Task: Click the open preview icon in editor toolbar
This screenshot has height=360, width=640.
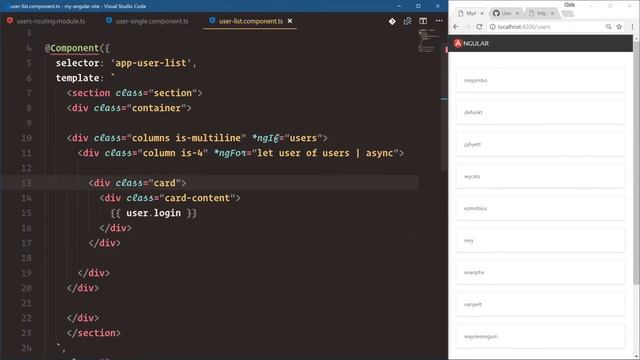Action: [407, 21]
